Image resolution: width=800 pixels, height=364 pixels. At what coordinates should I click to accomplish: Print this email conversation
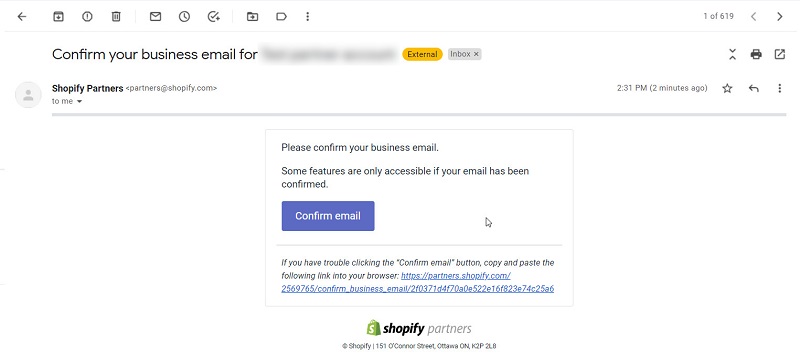click(756, 54)
